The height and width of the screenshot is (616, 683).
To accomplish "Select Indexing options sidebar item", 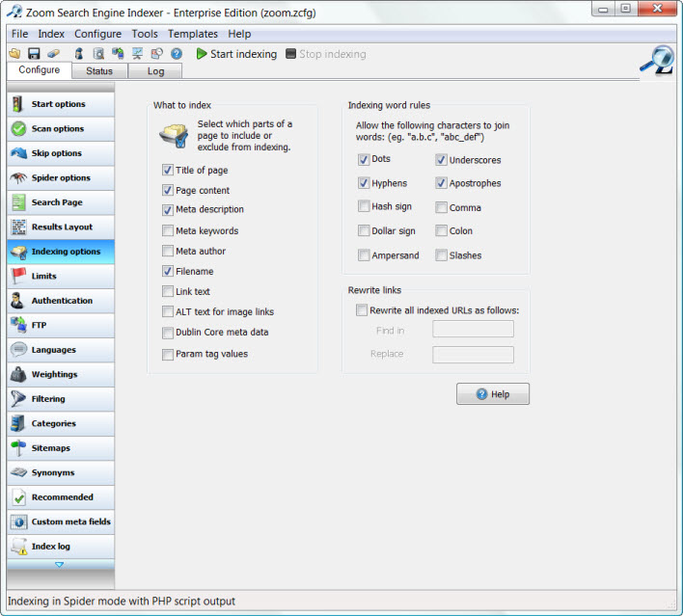I will [61, 252].
